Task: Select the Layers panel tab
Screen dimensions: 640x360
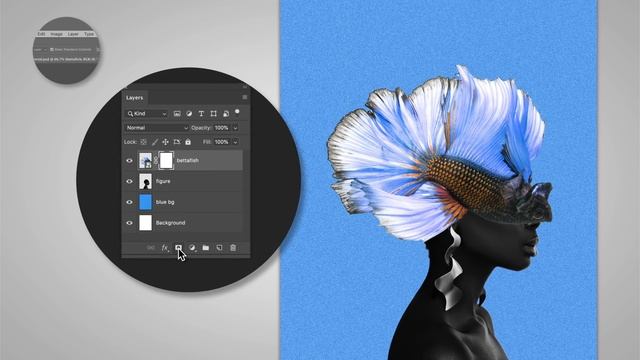Action: (x=134, y=98)
